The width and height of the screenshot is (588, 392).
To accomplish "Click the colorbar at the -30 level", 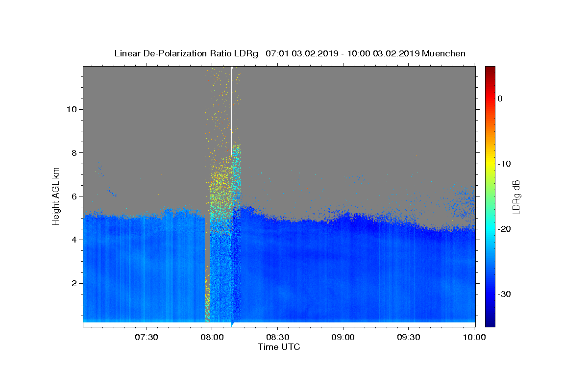I will coord(490,294).
